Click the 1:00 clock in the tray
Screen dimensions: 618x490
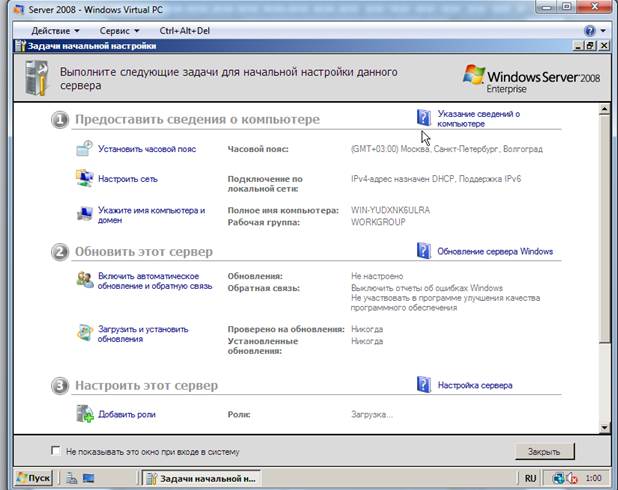(x=593, y=478)
